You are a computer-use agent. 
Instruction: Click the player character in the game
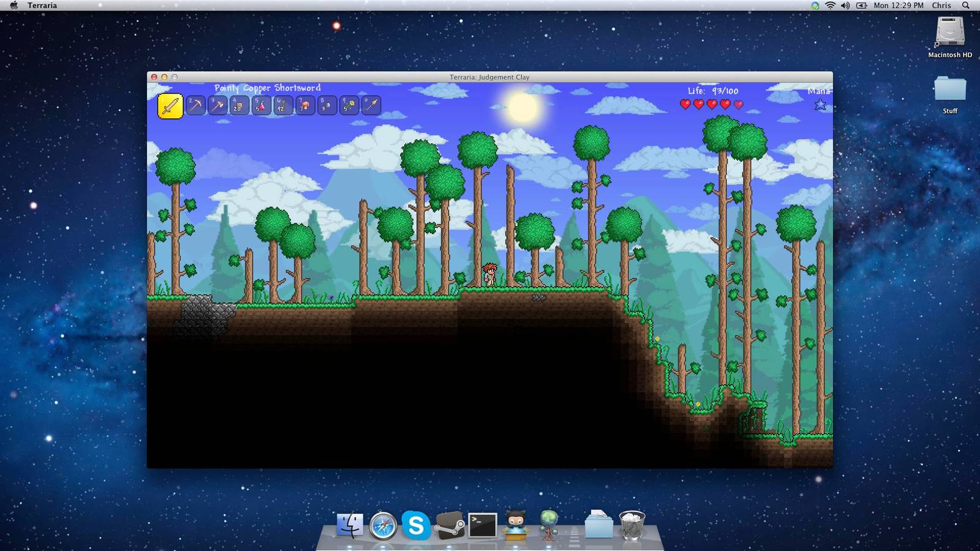pyautogui.click(x=489, y=274)
